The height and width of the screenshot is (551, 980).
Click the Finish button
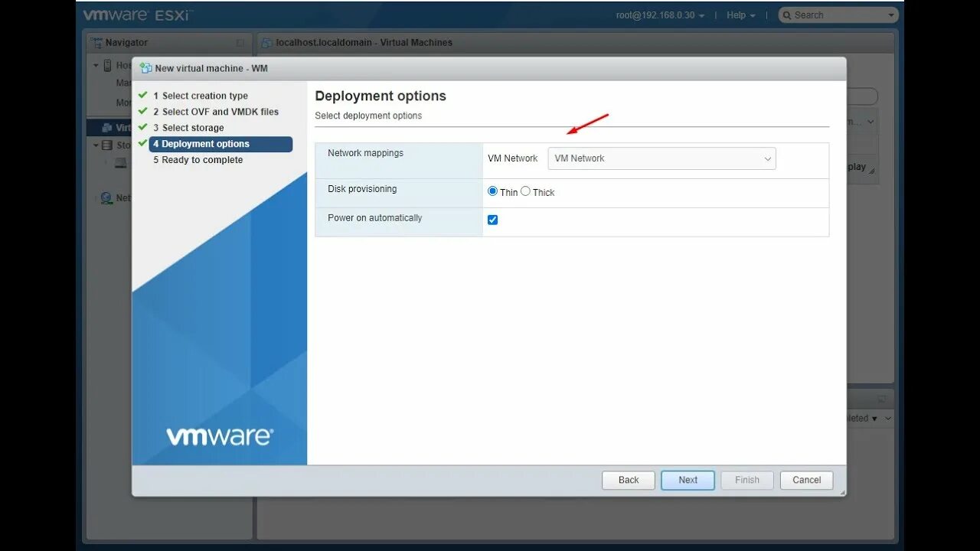tap(747, 480)
